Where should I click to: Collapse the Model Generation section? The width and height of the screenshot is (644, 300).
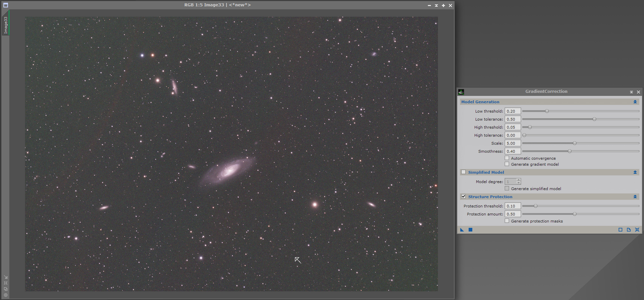[x=635, y=102]
